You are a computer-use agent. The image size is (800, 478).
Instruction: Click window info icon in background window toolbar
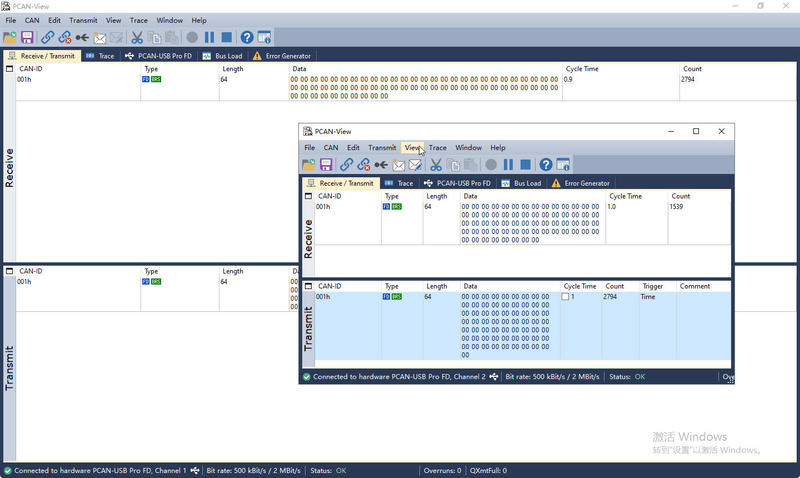(264, 37)
